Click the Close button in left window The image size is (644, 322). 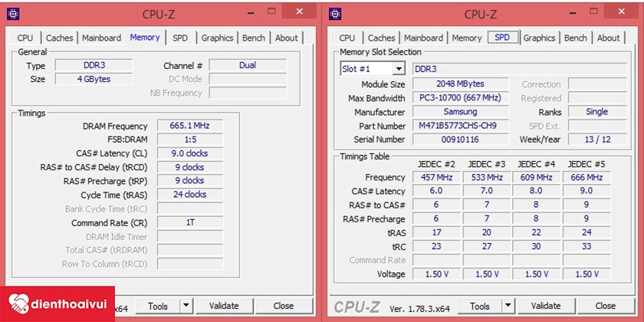pyautogui.click(x=284, y=306)
